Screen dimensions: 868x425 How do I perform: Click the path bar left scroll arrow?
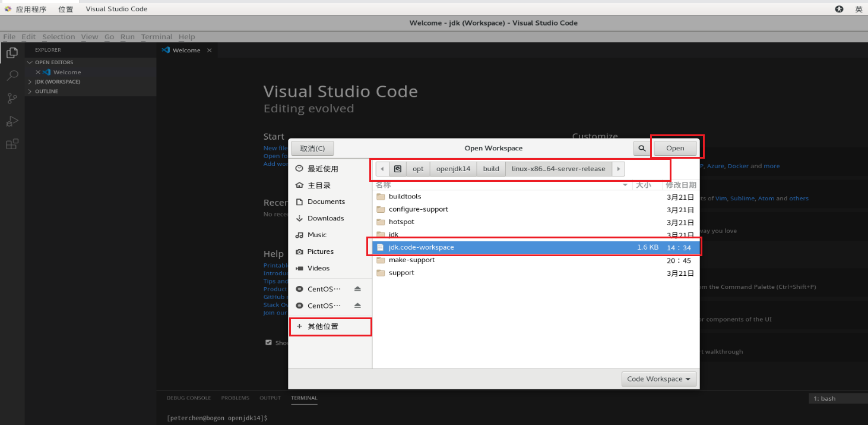point(382,169)
